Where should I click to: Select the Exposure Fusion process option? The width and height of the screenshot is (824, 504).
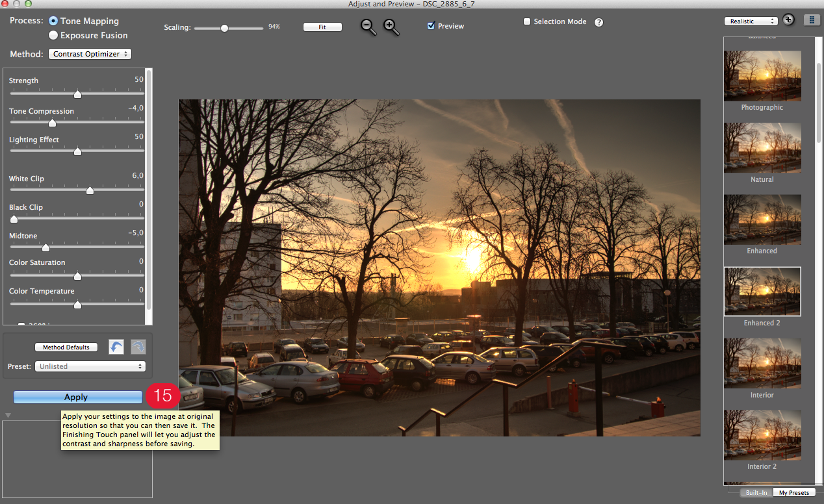(53, 35)
